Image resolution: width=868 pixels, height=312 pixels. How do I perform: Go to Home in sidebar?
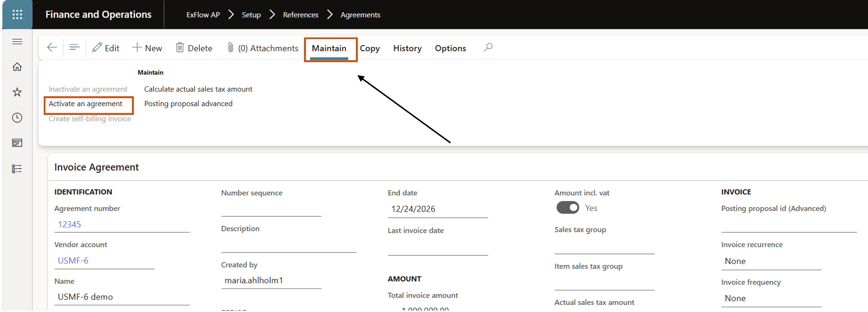tap(17, 67)
